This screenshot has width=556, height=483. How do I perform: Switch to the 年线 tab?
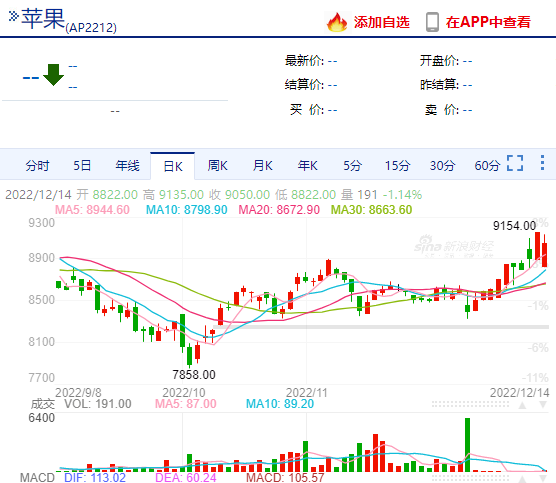(x=127, y=166)
